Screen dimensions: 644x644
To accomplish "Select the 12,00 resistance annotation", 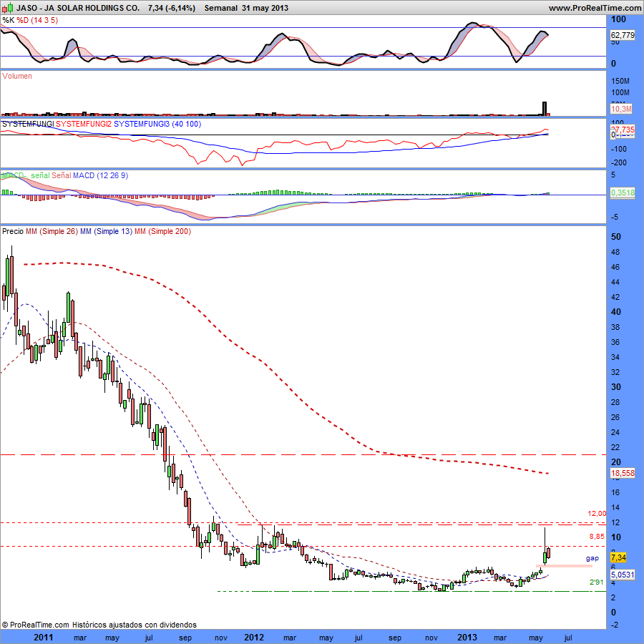I will click(597, 513).
